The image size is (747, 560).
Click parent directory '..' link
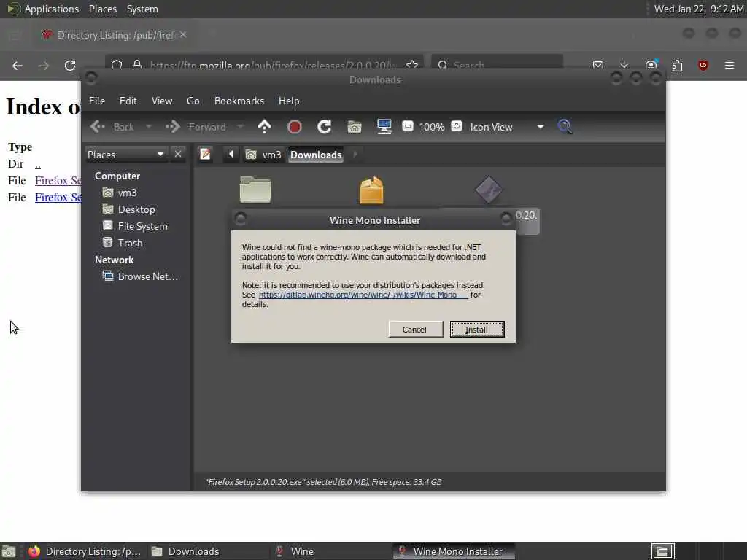click(38, 164)
